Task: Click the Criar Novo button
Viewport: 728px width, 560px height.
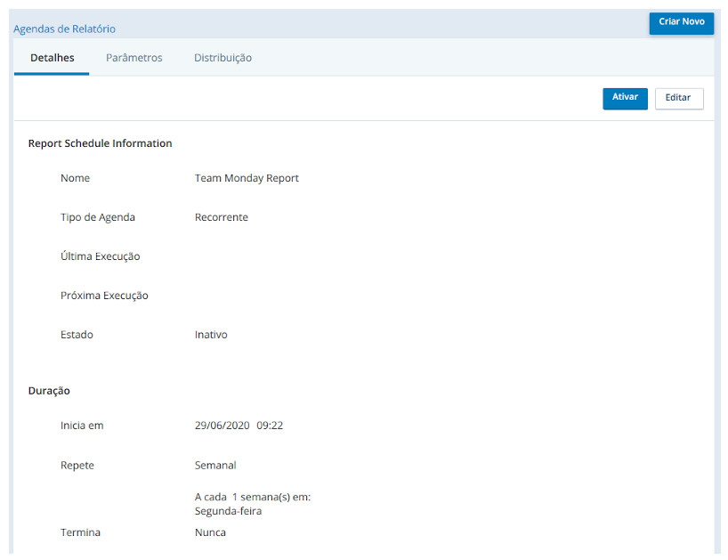Action: click(681, 22)
